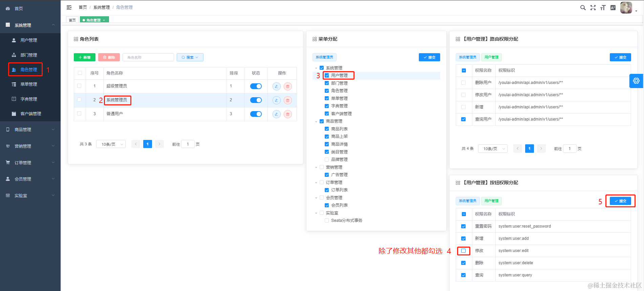Image resolution: width=644 pixels, height=291 pixels.
Task: Switch to the 首页 tab
Action: pyautogui.click(x=72, y=20)
